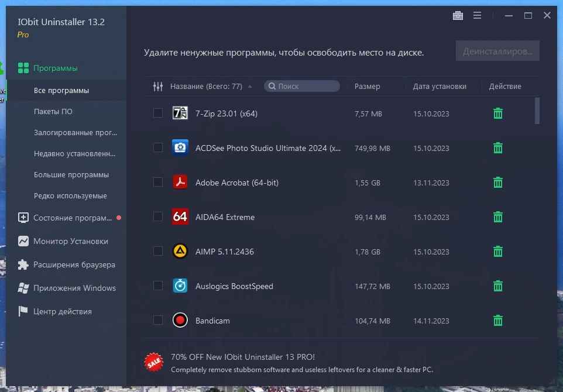
Task: Click trash icon for AIMP 5.11.2436
Action: 497,251
